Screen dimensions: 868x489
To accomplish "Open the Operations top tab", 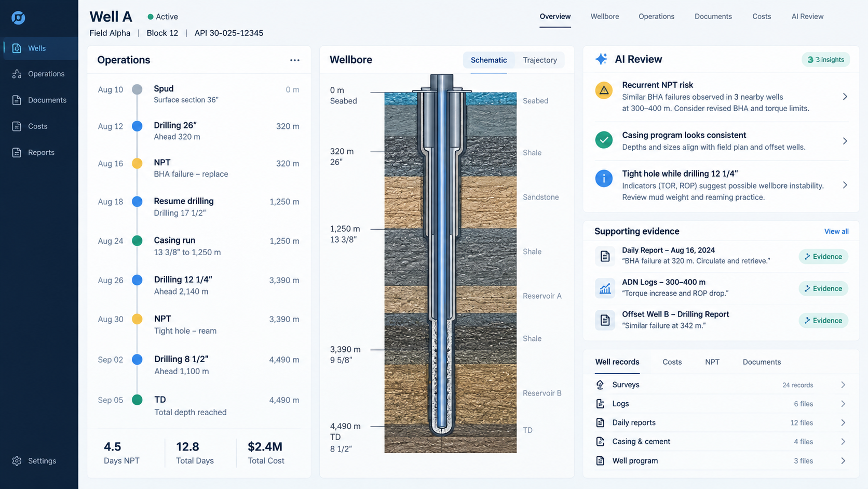I will pos(656,17).
